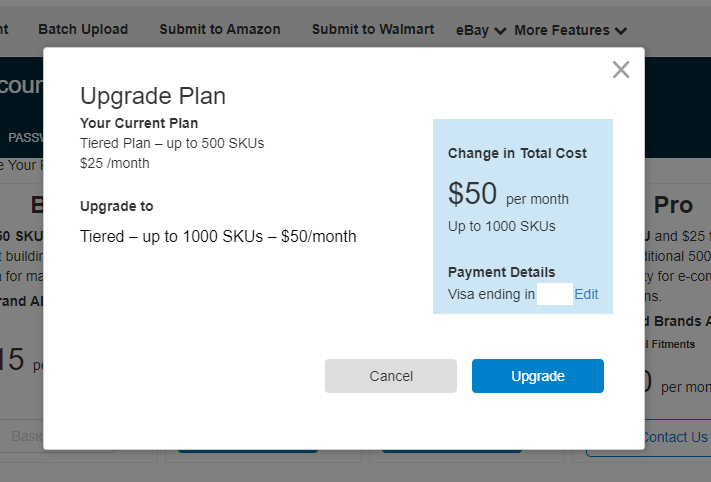The height and width of the screenshot is (482, 711).
Task: Click the Contact Us button
Action: pyautogui.click(x=675, y=437)
